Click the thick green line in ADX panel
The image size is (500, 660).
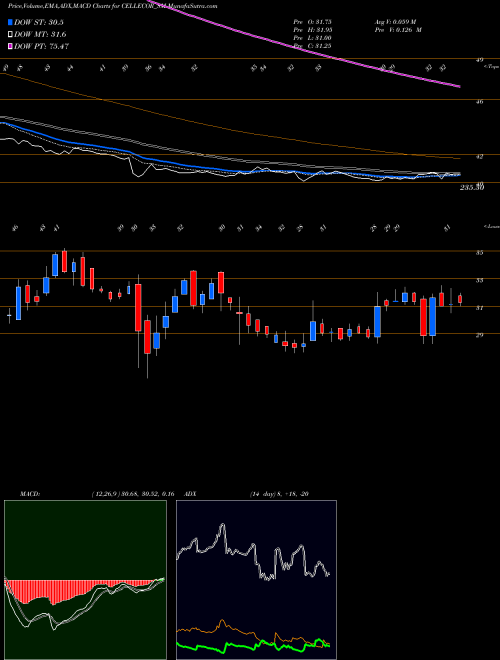coord(253,646)
